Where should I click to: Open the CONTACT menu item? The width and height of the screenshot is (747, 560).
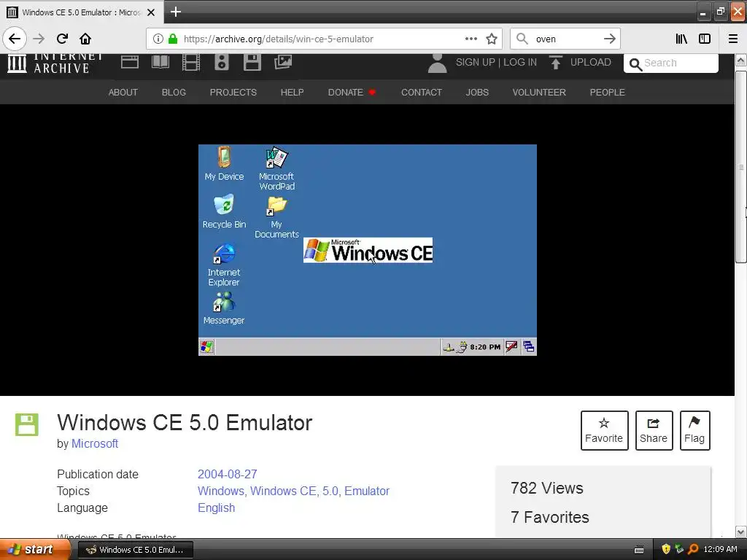tap(422, 93)
